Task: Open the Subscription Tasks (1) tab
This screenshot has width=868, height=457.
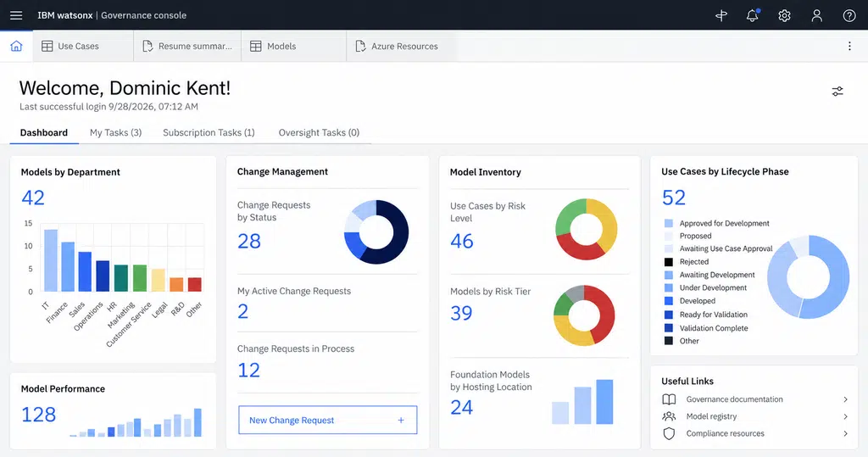Action: tap(209, 132)
